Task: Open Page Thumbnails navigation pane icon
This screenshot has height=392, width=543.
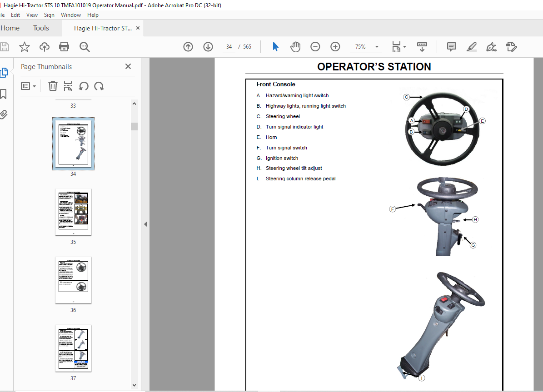Action: [x=4, y=72]
